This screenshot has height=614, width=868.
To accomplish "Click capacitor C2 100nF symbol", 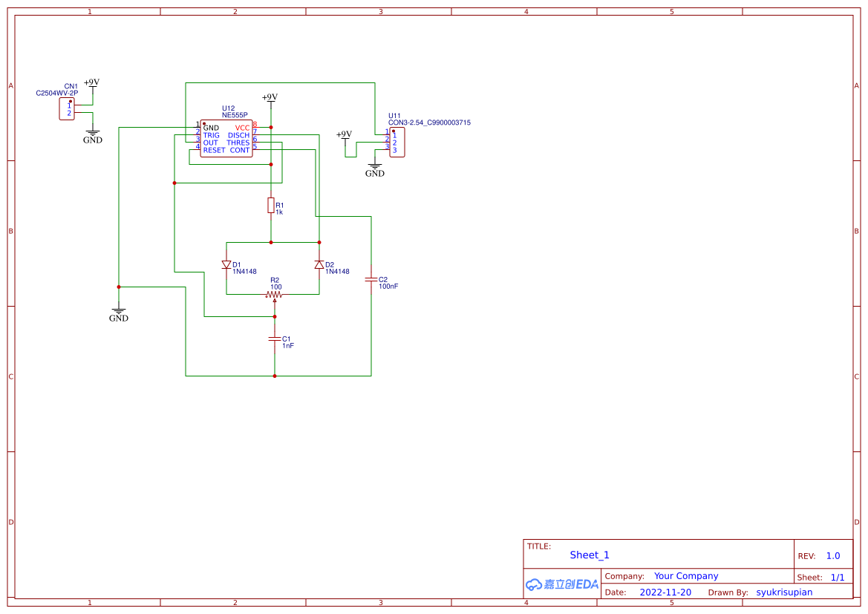I will [x=371, y=281].
